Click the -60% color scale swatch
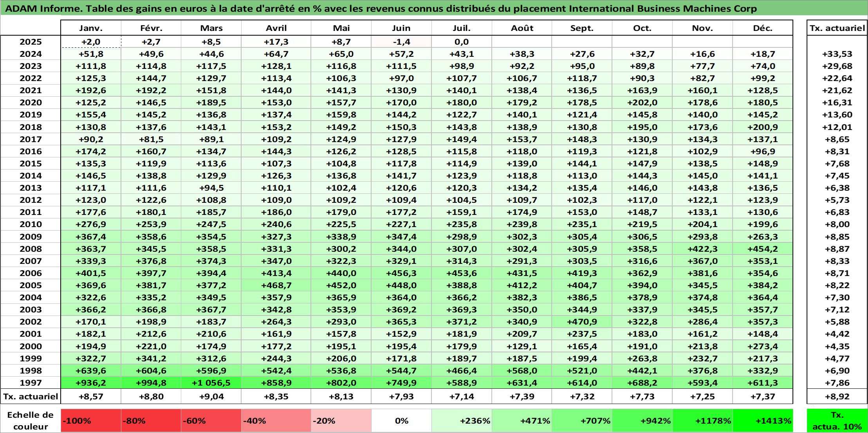868x433 pixels. 211,421
